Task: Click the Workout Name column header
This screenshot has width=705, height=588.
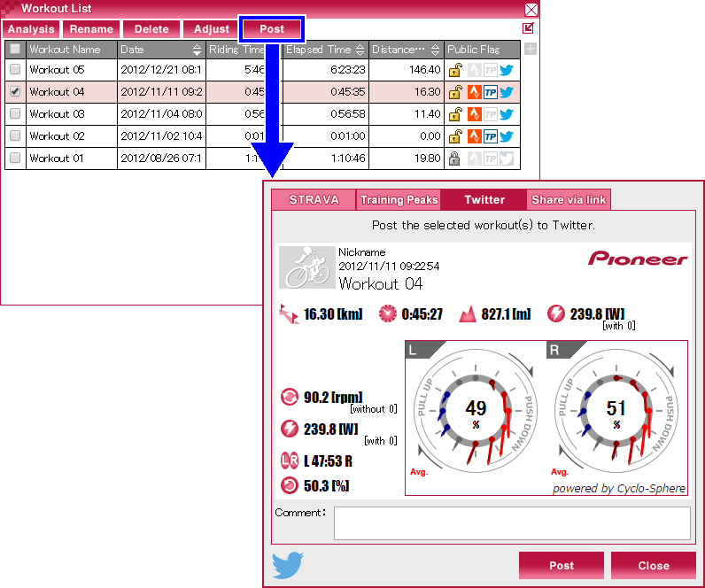Action: tap(72, 50)
